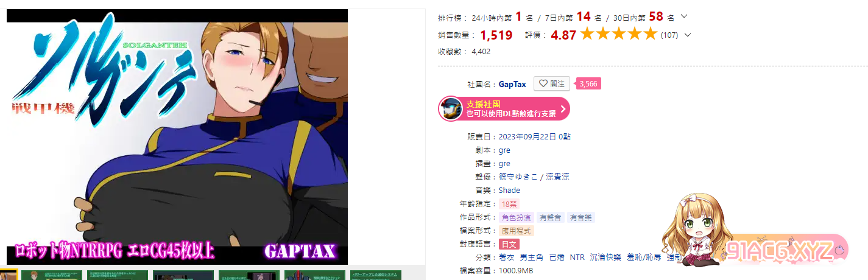The image size is (868, 280).
Task: Open the NTR genre tag
Action: [577, 257]
